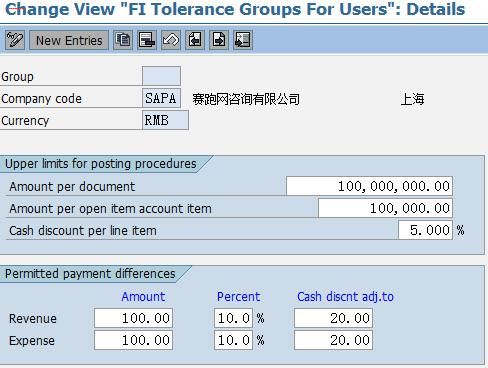This screenshot has width=488, height=368.
Task: Click the 'Revenue' row label
Action: (33, 318)
